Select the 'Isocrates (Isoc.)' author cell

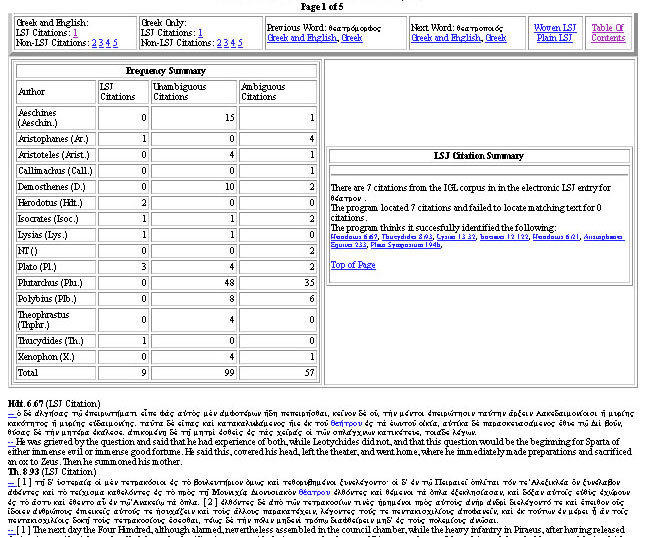click(x=56, y=219)
